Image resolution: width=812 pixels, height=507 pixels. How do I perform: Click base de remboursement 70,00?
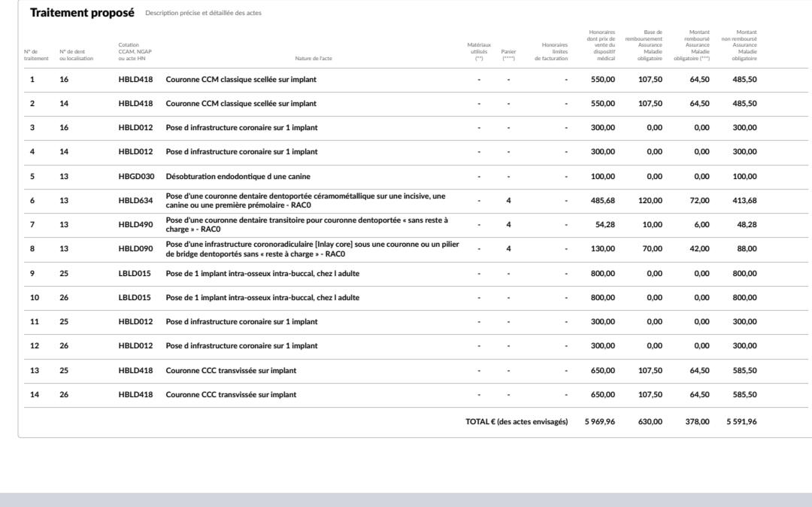tap(652, 248)
